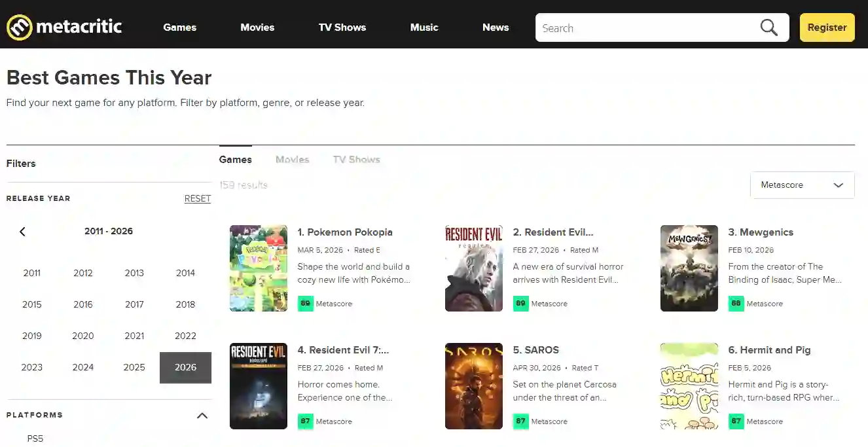Filter by release year 2020

tap(83, 336)
